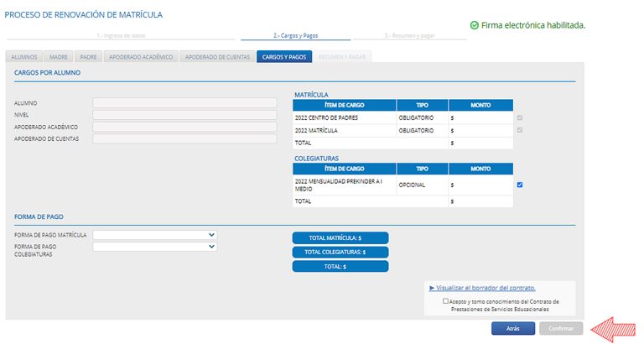Click the Total Matrícula summary button
Image resolution: width=644 pixels, height=344 pixels.
pos(340,238)
